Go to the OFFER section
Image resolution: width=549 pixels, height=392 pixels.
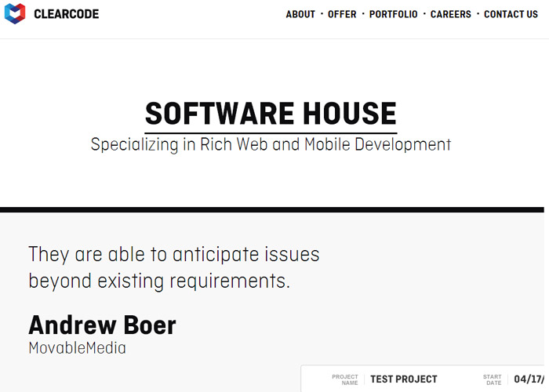tap(342, 14)
